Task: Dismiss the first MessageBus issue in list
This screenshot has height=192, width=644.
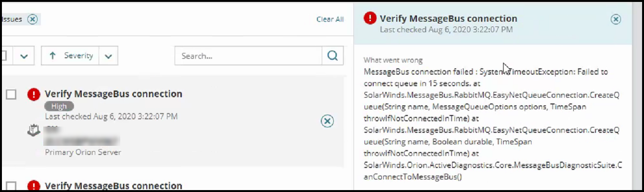Action: point(327,121)
